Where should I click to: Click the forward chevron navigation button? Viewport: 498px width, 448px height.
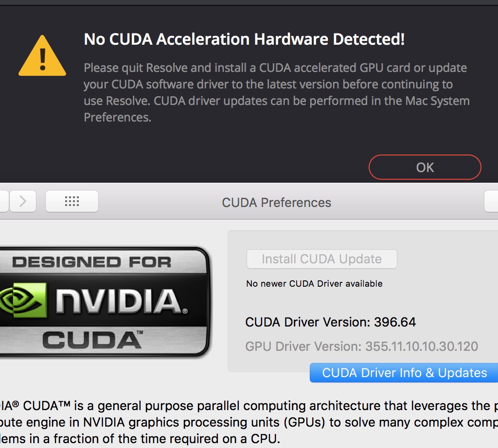(x=23, y=201)
